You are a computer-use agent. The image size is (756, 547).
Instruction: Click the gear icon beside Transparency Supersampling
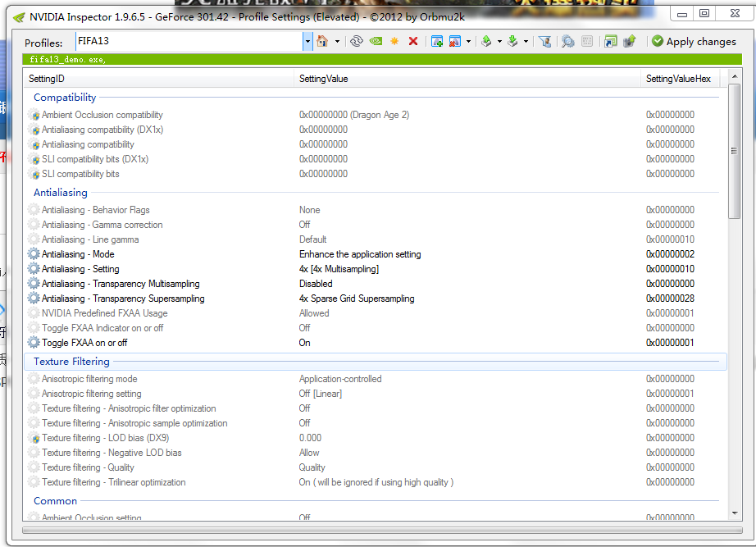click(34, 299)
